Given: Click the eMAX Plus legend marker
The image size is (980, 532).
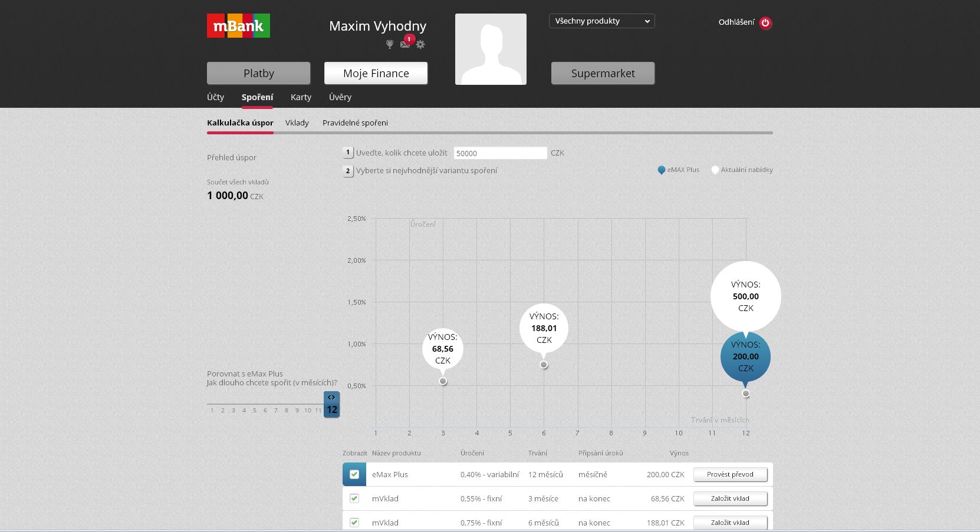Looking at the screenshot, I should [x=661, y=170].
